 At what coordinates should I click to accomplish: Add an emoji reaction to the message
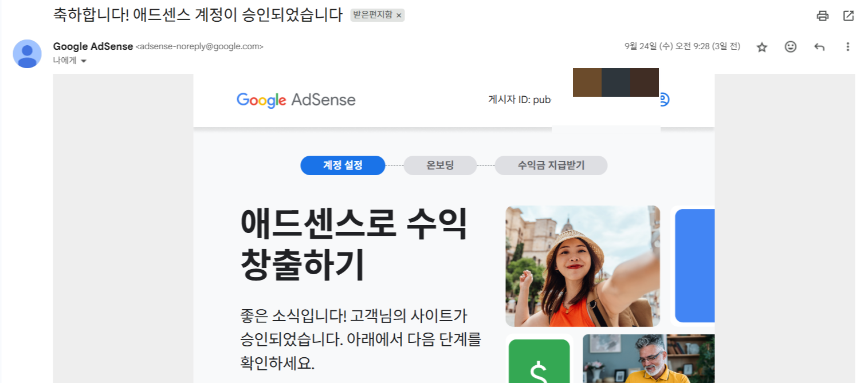791,47
